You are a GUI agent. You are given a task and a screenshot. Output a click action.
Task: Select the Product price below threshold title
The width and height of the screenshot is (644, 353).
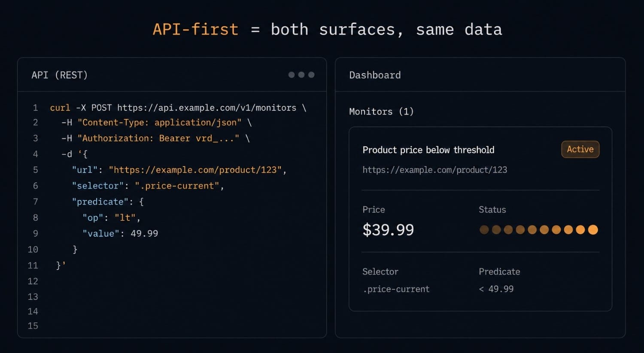428,150
